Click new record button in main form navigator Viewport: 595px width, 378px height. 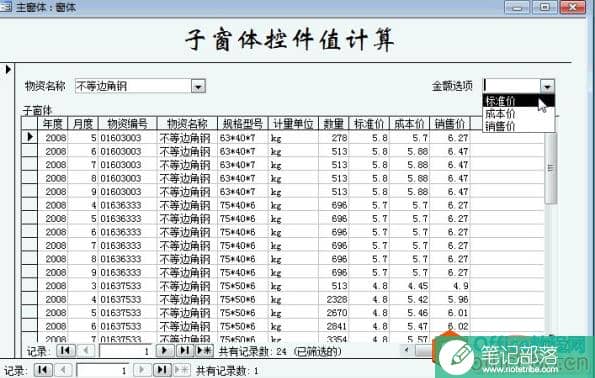coord(182,370)
